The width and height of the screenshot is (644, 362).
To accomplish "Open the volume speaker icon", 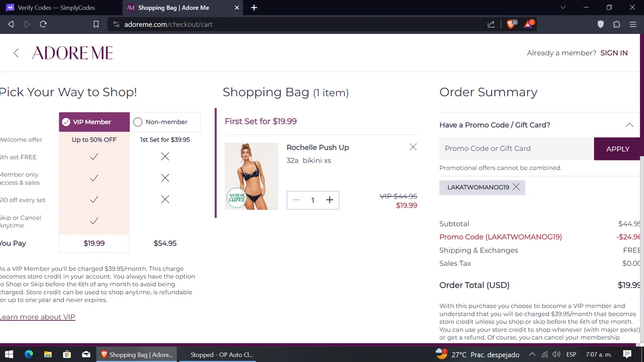I will click(x=556, y=354).
